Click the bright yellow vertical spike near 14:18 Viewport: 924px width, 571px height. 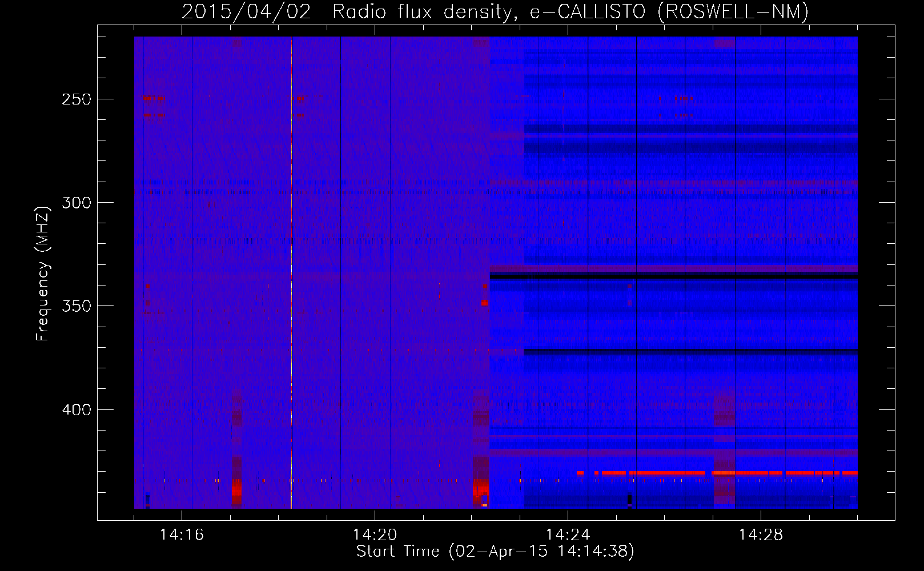pyautogui.click(x=291, y=272)
